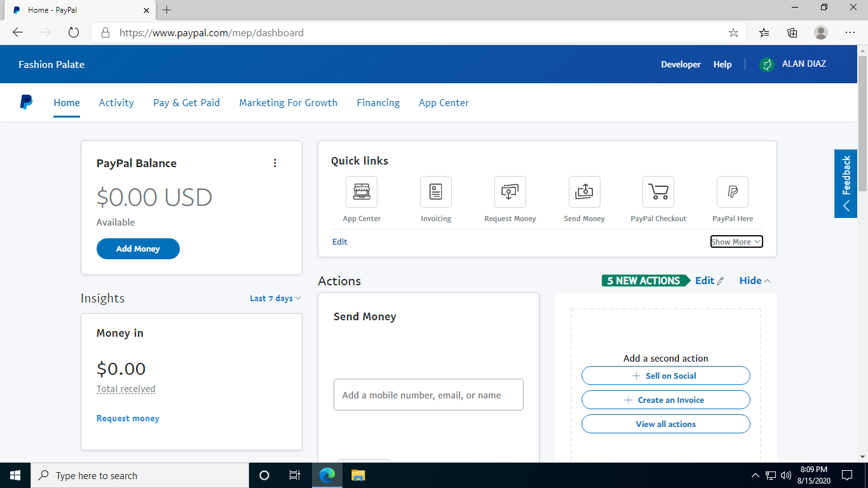The height and width of the screenshot is (488, 868).
Task: Open PayPal Balance three-dot options menu
Action: click(x=275, y=163)
